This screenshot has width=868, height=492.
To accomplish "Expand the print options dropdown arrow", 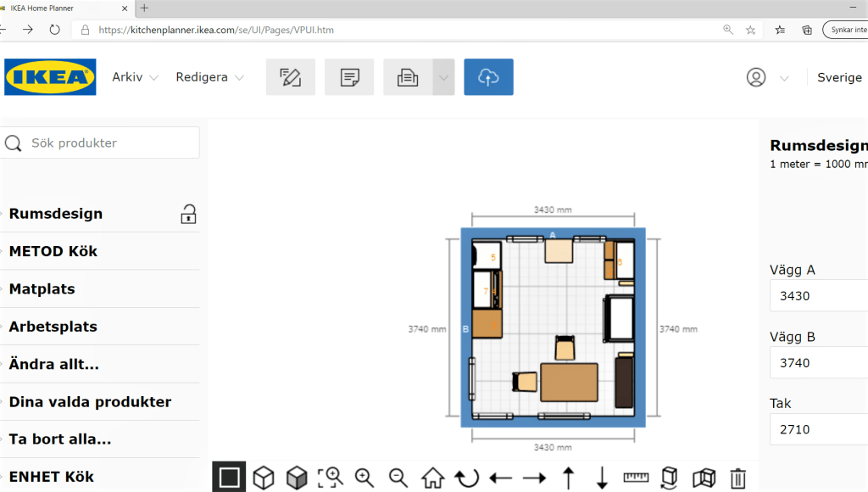I will click(x=443, y=77).
